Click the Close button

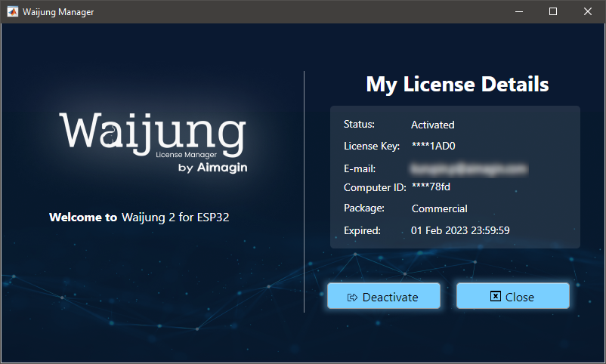tap(512, 296)
